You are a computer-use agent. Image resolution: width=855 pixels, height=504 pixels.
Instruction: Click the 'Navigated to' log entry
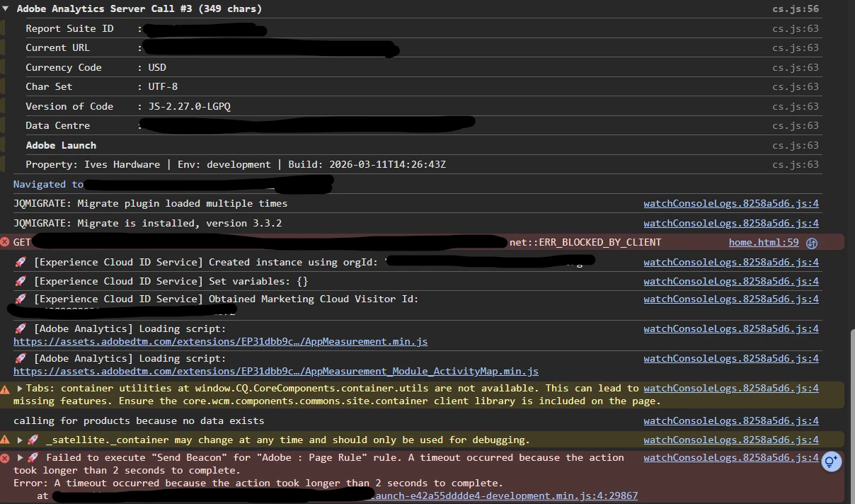[48, 184]
